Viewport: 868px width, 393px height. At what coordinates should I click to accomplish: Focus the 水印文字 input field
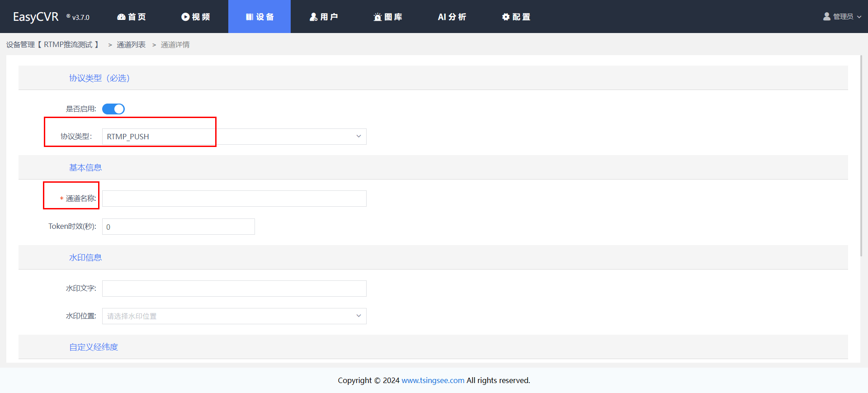[x=234, y=289]
